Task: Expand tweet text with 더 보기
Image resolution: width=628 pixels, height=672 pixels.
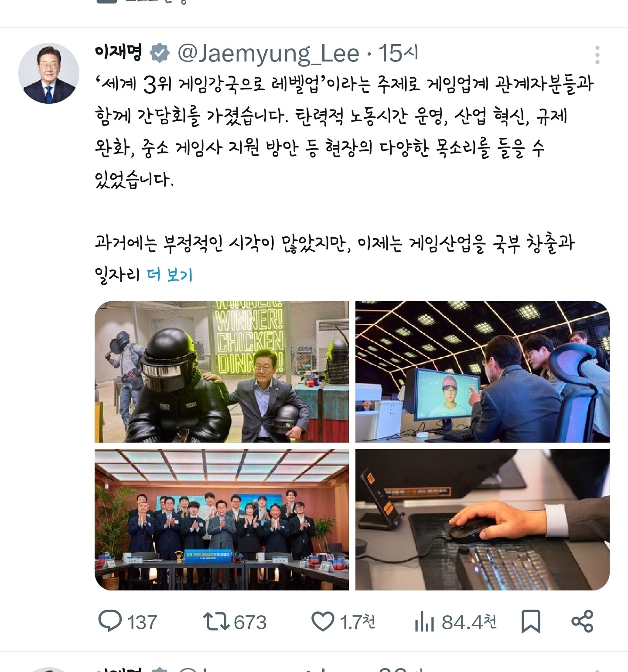Action: click(x=170, y=275)
